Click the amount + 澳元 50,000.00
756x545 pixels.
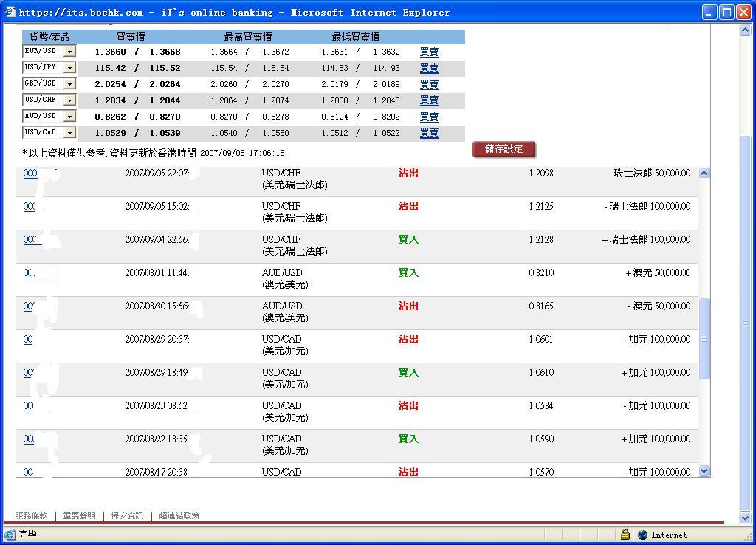(658, 273)
